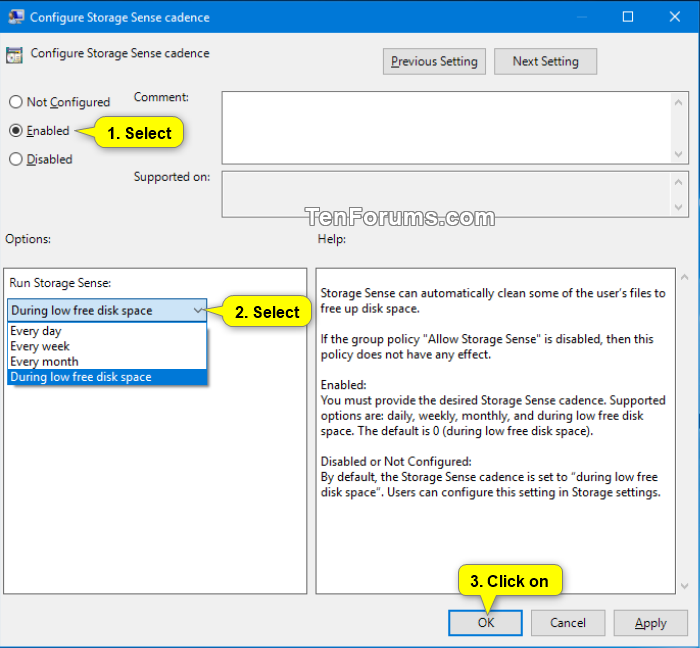Viewport: 700px width, 648px height.
Task: Confirm with the OK button
Action: click(x=485, y=623)
